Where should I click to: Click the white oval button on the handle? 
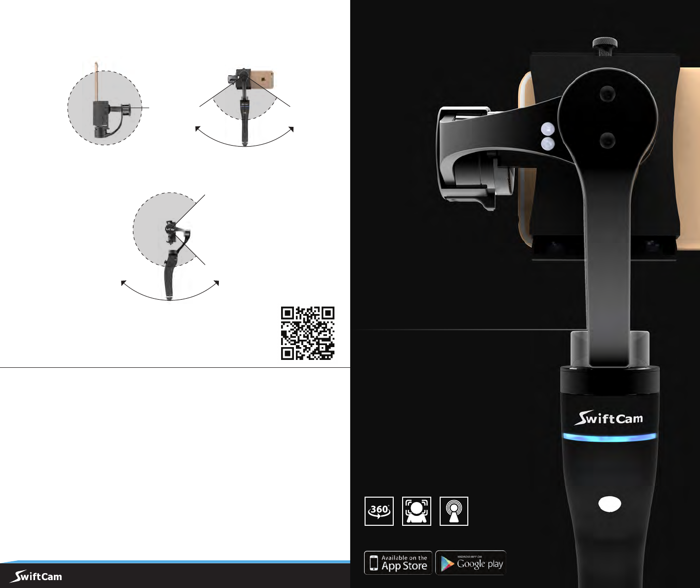pyautogui.click(x=610, y=504)
